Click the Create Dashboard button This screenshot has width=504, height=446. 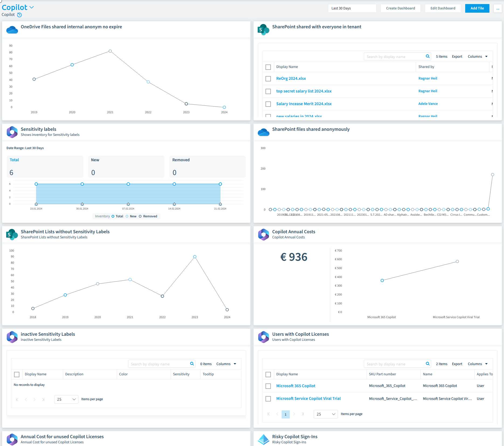click(401, 8)
